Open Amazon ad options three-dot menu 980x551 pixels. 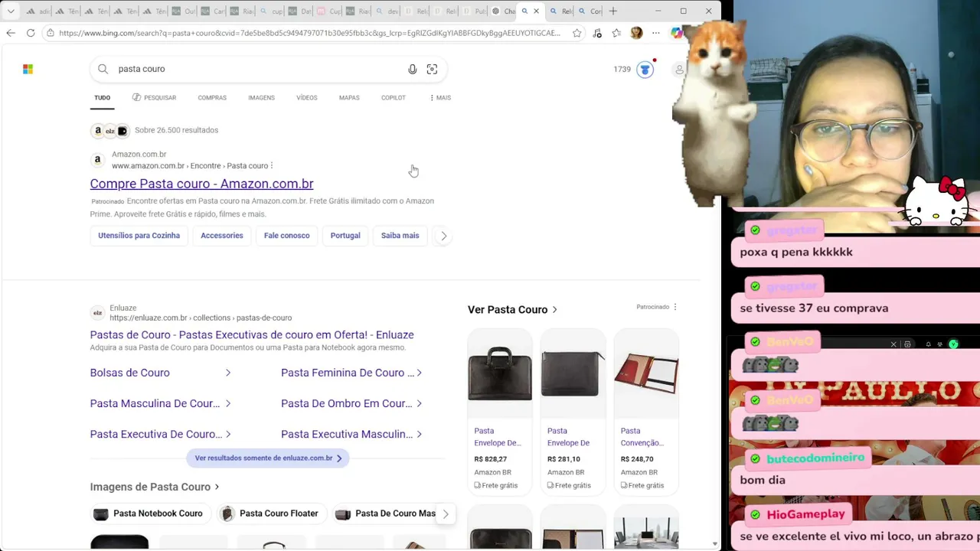(x=272, y=165)
